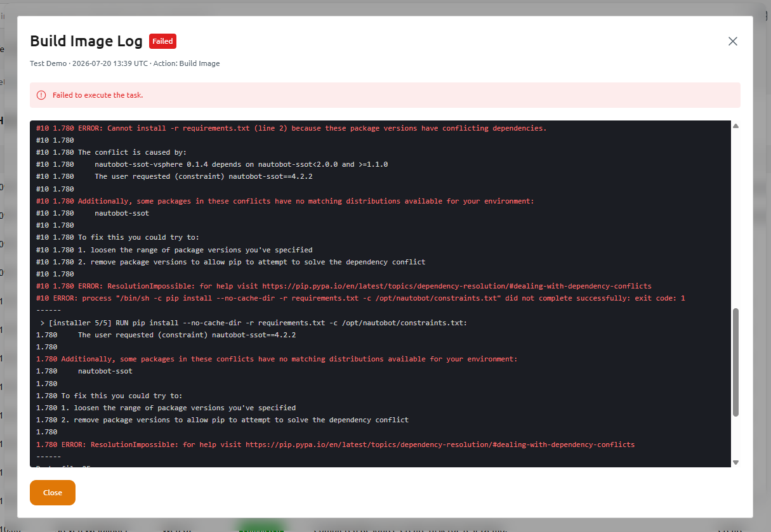
Task: Click the un-prefixed '1.780 1. loosen the range' line
Action: [166, 408]
